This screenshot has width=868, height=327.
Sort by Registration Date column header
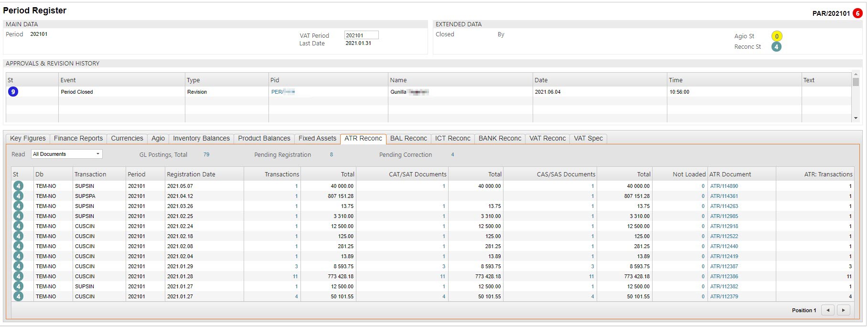(x=191, y=174)
